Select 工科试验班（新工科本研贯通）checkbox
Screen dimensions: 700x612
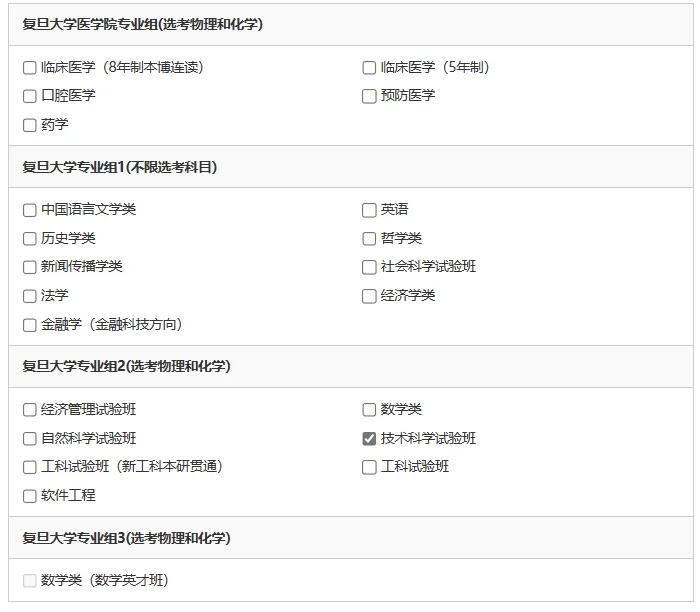click(x=29, y=467)
